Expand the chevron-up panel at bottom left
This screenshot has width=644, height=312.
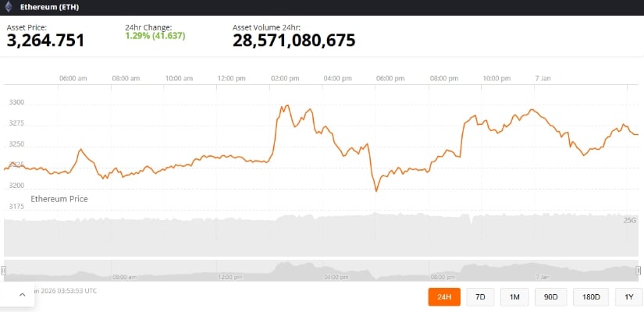click(x=21, y=295)
